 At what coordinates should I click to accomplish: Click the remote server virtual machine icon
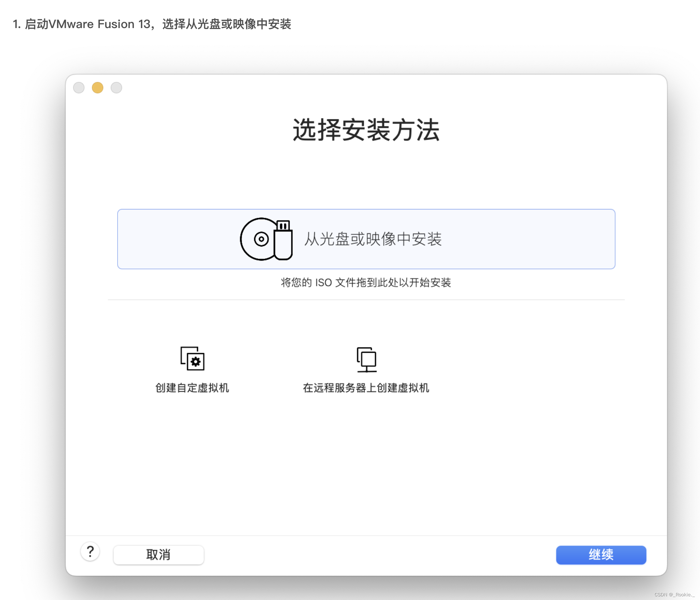pyautogui.click(x=367, y=359)
